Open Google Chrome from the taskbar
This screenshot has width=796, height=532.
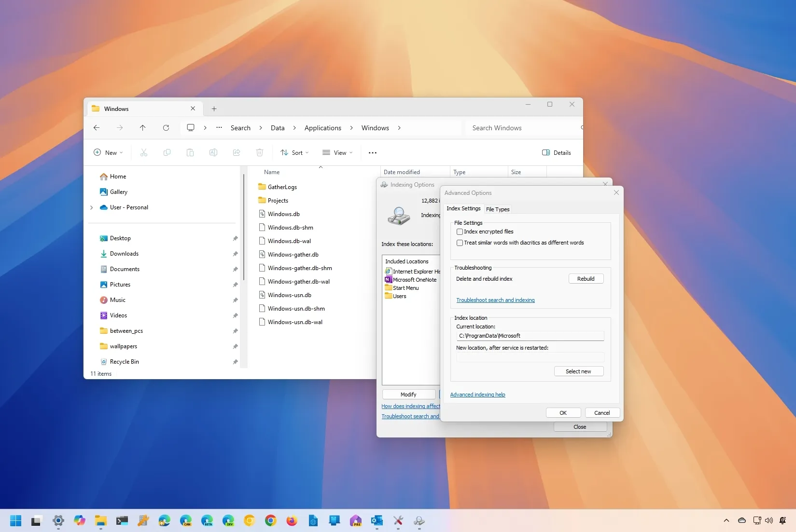click(x=271, y=520)
